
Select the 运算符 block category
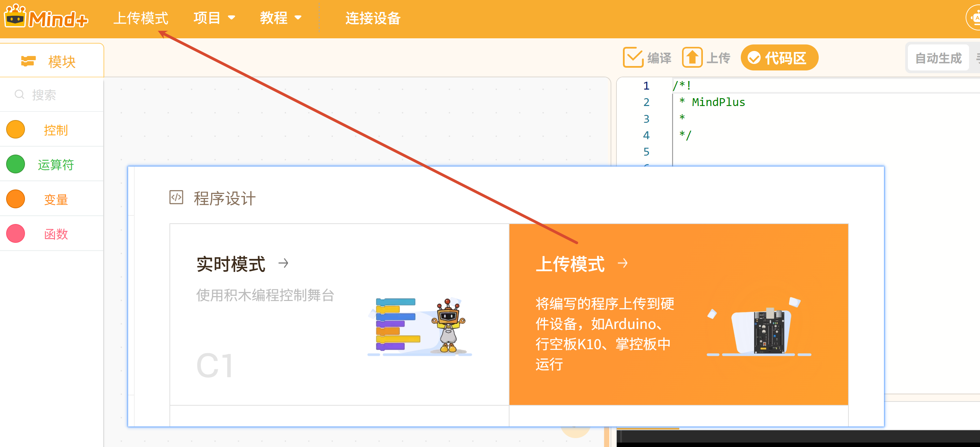pyautogui.click(x=52, y=165)
